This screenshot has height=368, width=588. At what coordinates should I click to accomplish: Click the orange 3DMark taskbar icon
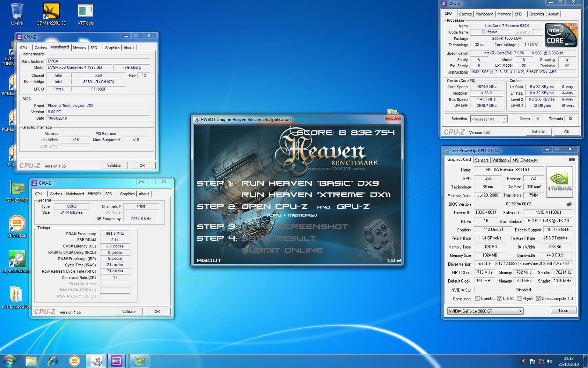pos(75,361)
